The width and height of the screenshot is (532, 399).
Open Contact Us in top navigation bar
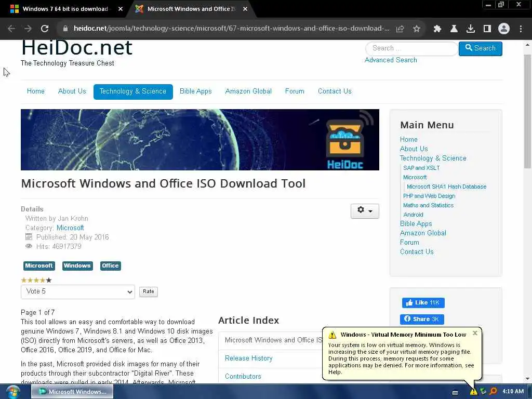pyautogui.click(x=335, y=91)
